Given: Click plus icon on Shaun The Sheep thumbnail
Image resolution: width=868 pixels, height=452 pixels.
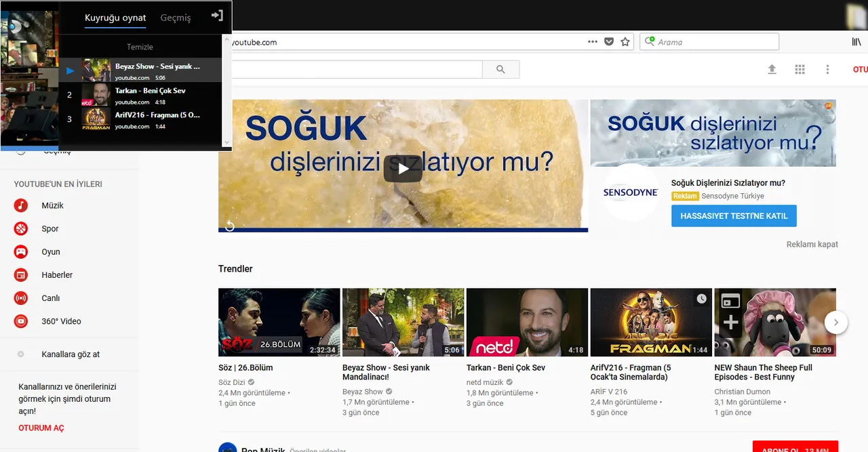Looking at the screenshot, I should coord(730,323).
